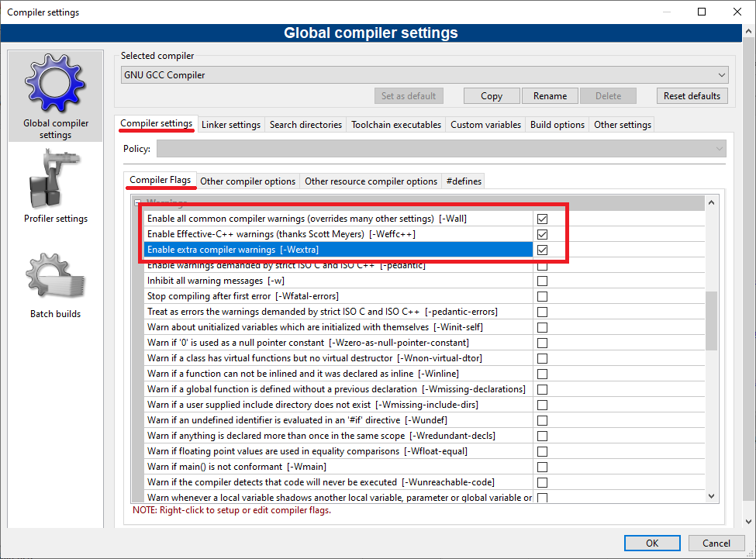Open Batch builds gear icon

[55, 275]
